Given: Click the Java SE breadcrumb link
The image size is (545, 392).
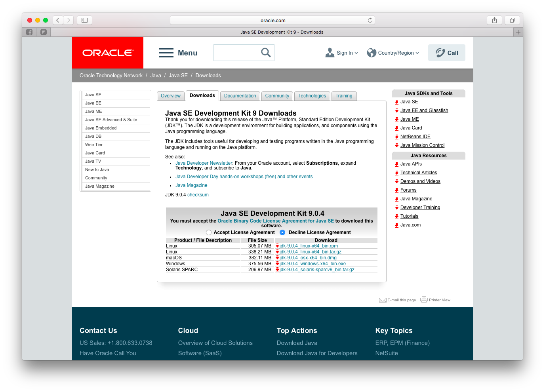Looking at the screenshot, I should point(178,75).
